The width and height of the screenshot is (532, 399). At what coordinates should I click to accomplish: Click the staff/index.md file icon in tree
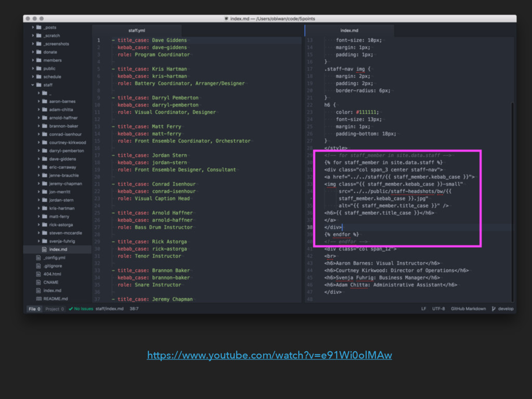[44, 249]
